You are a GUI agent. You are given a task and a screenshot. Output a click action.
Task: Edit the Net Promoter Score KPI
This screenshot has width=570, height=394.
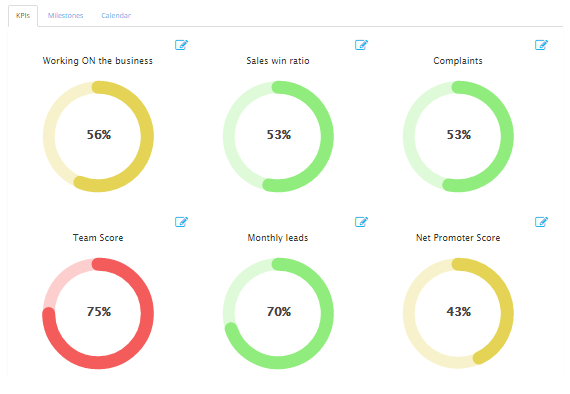541,221
